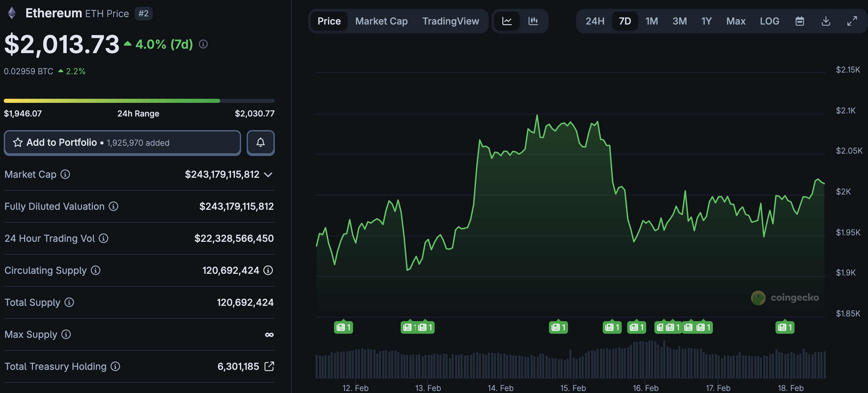
Task: Show Total Supply info icon
Action: (69, 302)
